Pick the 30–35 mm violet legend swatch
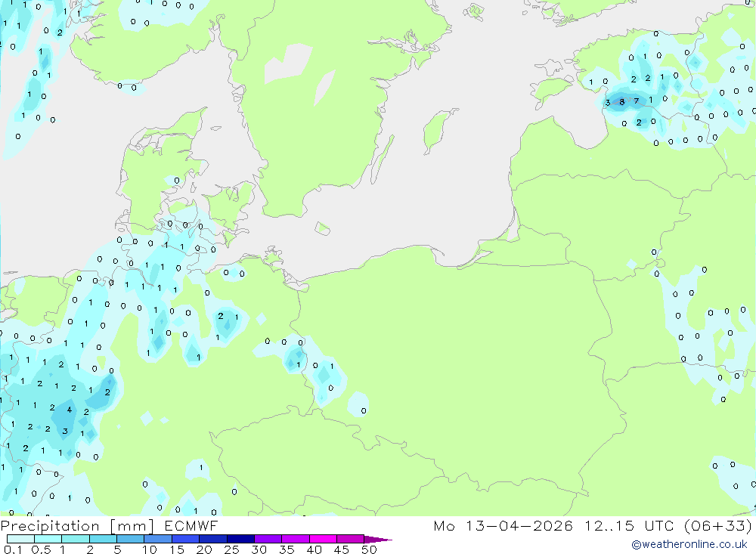This screenshot has height=554, width=756. pyautogui.click(x=268, y=539)
